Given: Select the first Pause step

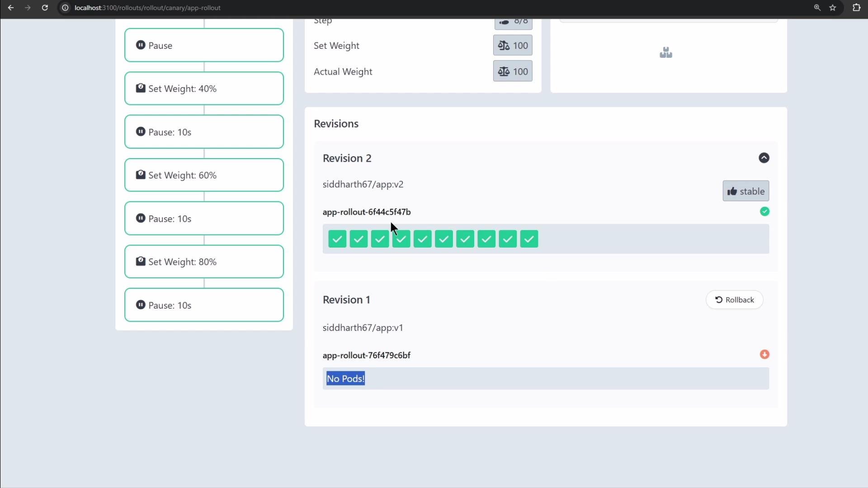Looking at the screenshot, I should pyautogui.click(x=204, y=45).
